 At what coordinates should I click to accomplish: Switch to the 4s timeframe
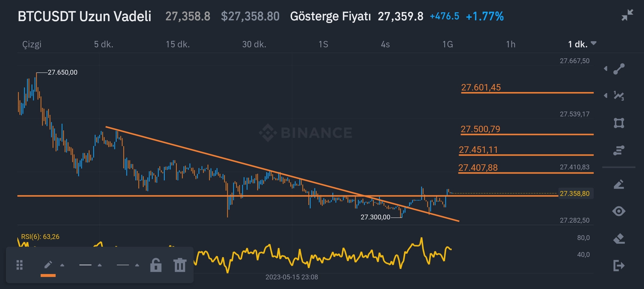[385, 44]
